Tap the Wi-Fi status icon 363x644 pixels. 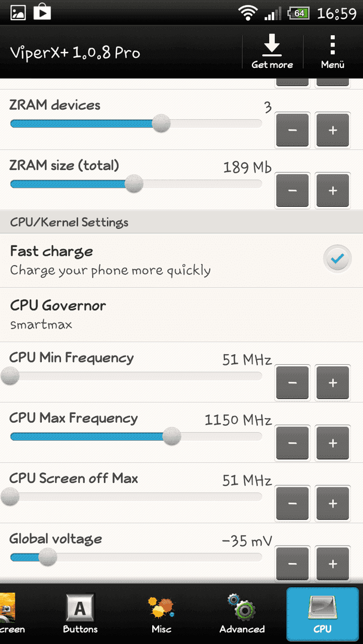248,13
